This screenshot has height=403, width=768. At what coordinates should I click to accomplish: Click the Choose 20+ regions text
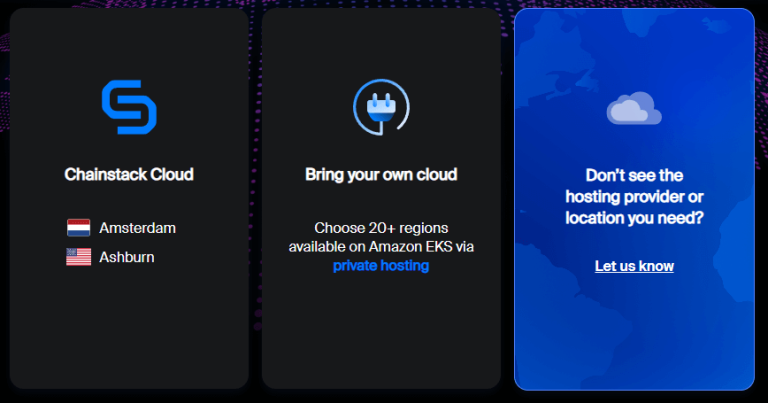pyautogui.click(x=381, y=228)
